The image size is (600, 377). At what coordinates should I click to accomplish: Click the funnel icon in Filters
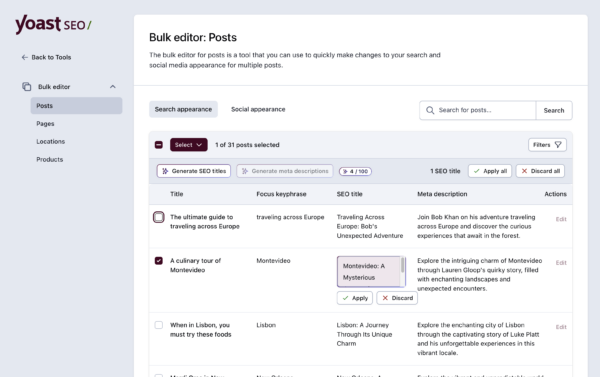(558, 145)
